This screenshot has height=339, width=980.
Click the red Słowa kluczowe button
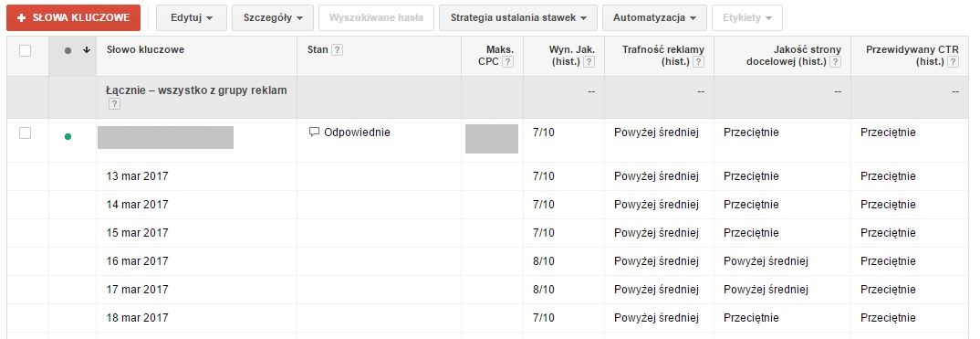click(74, 17)
